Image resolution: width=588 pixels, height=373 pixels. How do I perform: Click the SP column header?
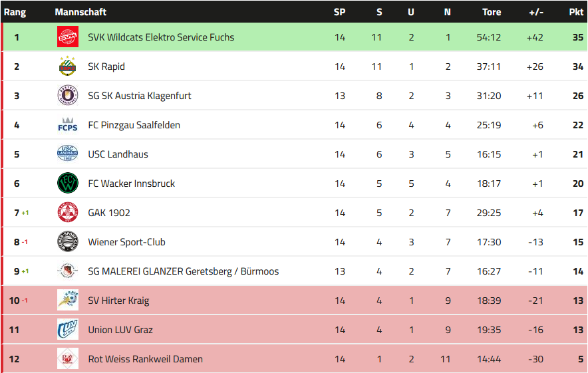pyautogui.click(x=339, y=12)
